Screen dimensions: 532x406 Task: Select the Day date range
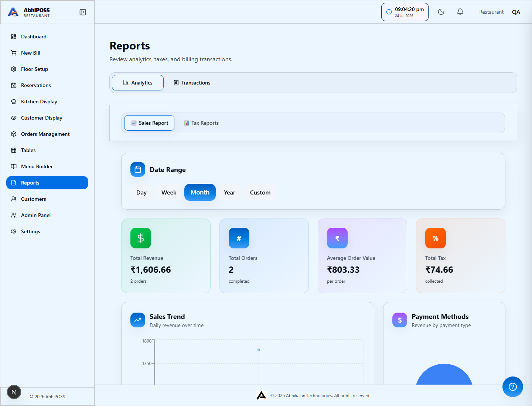tap(141, 192)
